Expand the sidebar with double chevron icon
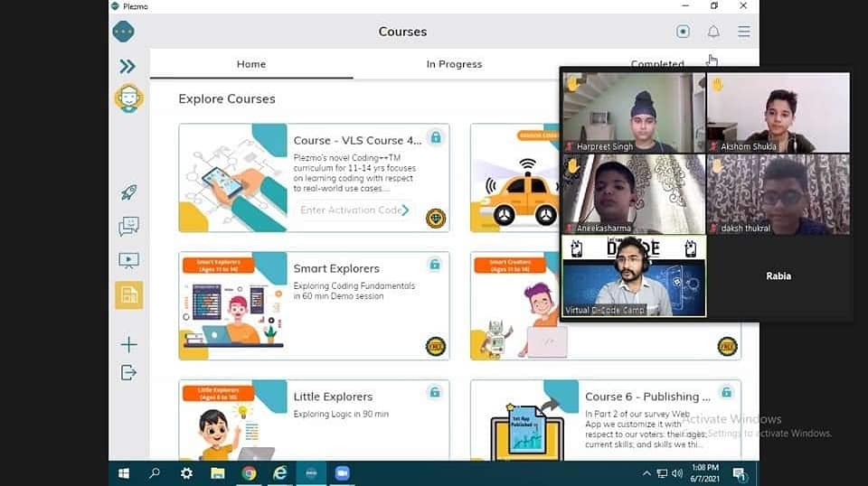The height and width of the screenshot is (486, 868). click(127, 66)
